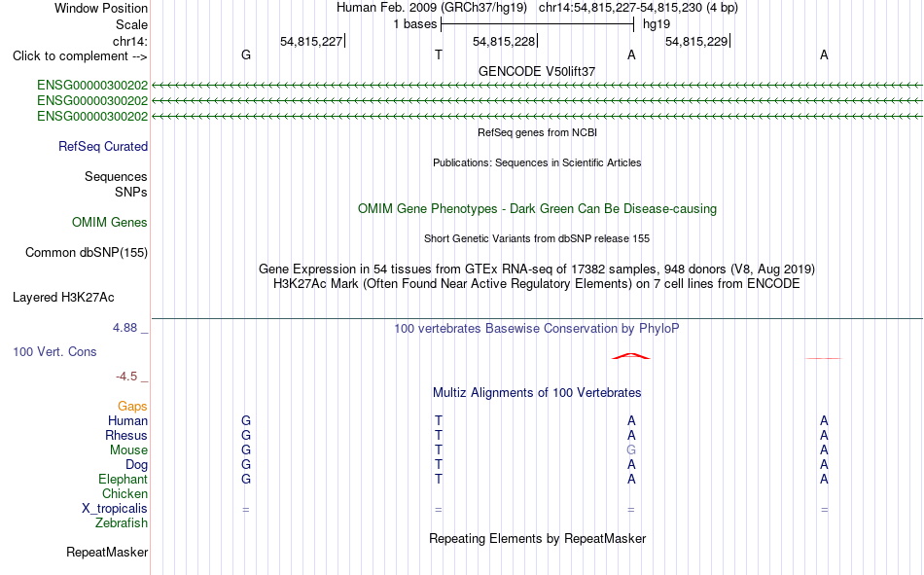
Task: Select the Layered H3K27Ac track label
Action: pos(63,298)
